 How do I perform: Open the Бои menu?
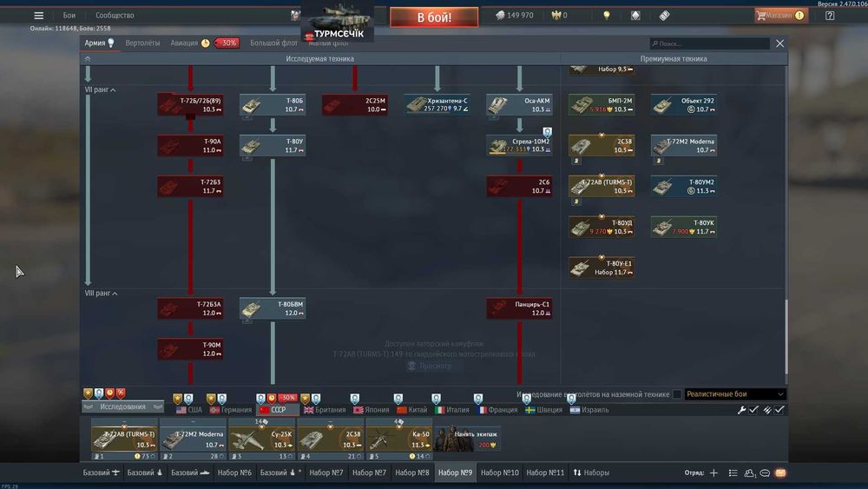[69, 16]
